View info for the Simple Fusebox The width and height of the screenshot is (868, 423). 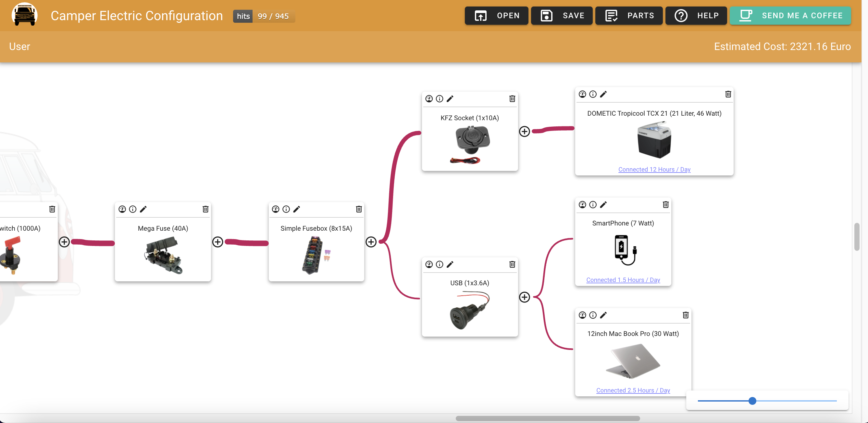tap(286, 209)
